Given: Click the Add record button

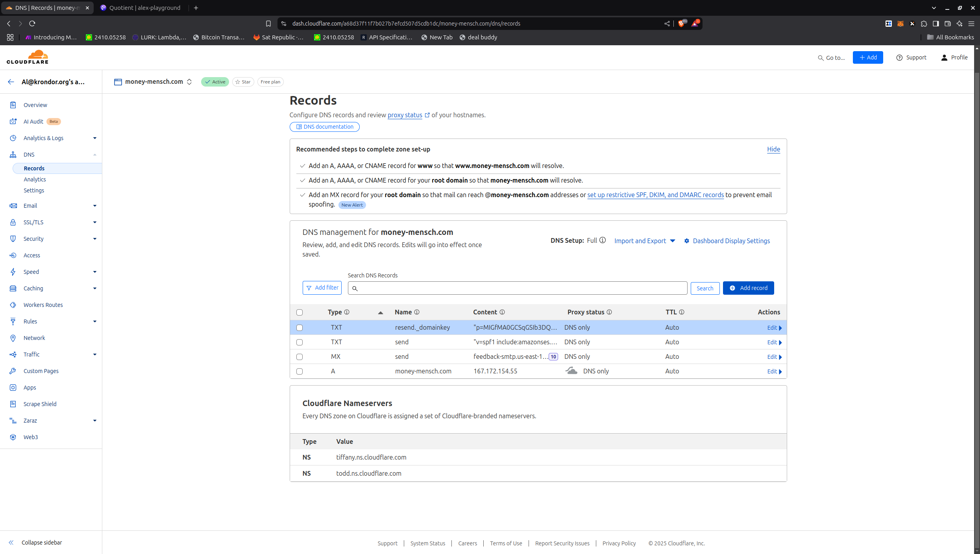Looking at the screenshot, I should [748, 288].
